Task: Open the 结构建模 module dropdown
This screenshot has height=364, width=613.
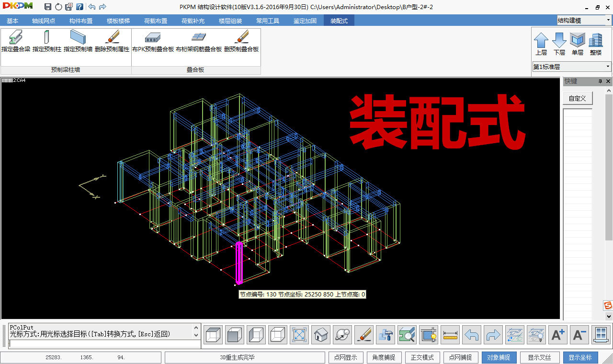Action: coord(607,20)
